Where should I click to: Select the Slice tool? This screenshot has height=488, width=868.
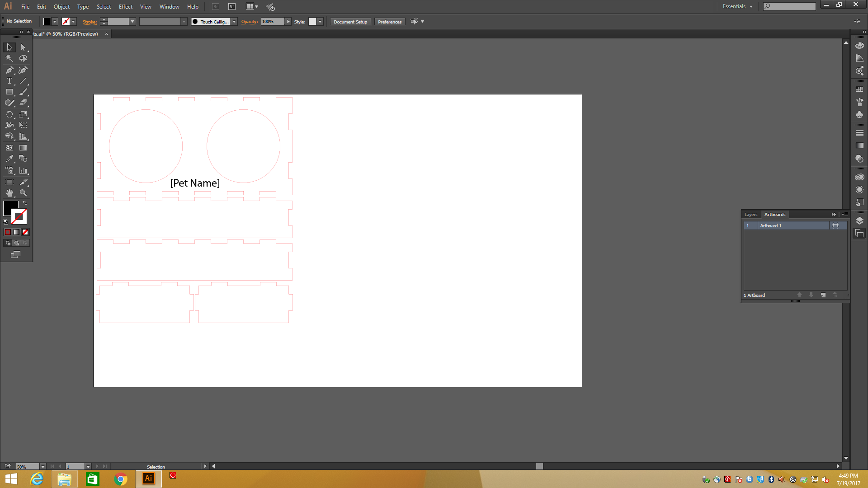24,182
